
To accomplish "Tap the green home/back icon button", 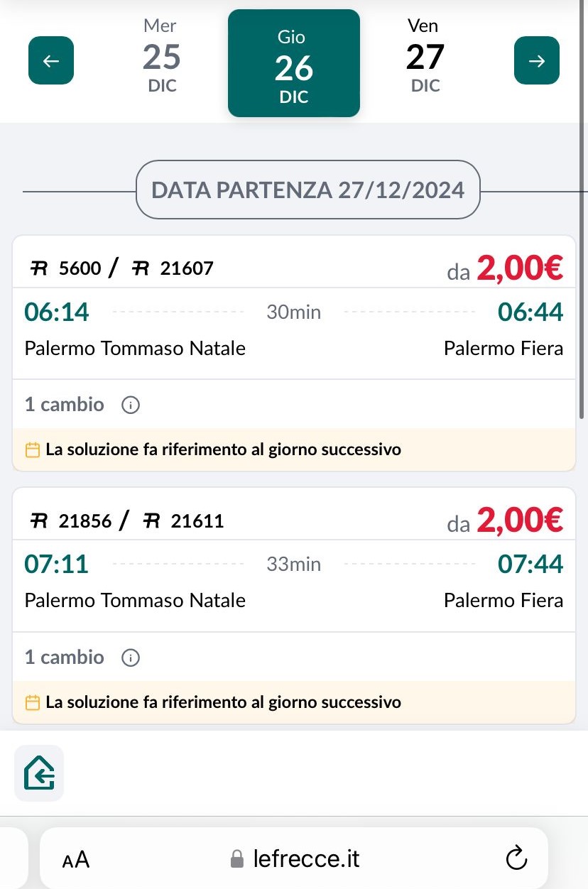I will (39, 773).
